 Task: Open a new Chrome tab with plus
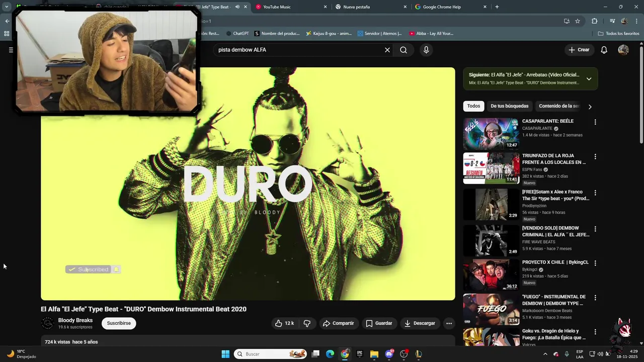[x=497, y=7]
